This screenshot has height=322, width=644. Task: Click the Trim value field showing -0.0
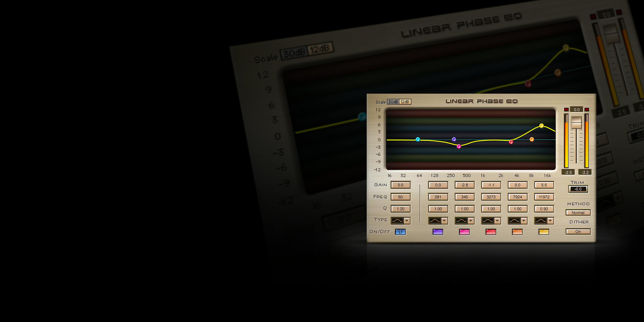point(578,189)
